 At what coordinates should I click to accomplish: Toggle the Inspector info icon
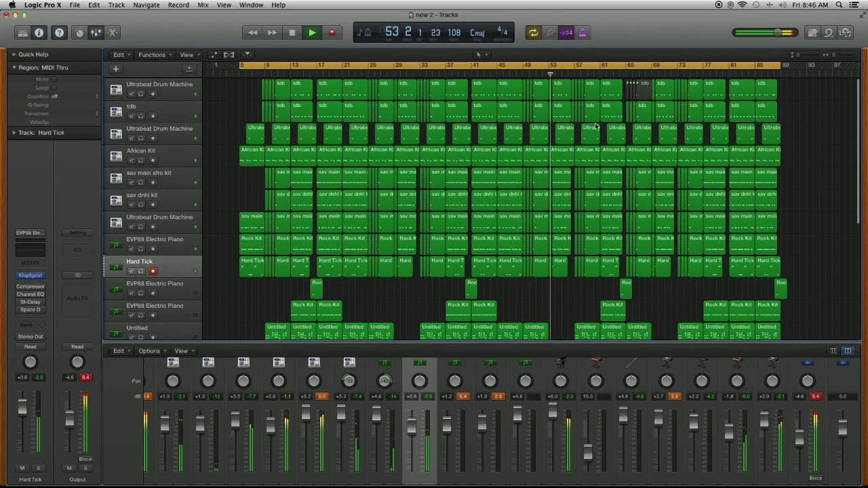point(39,33)
